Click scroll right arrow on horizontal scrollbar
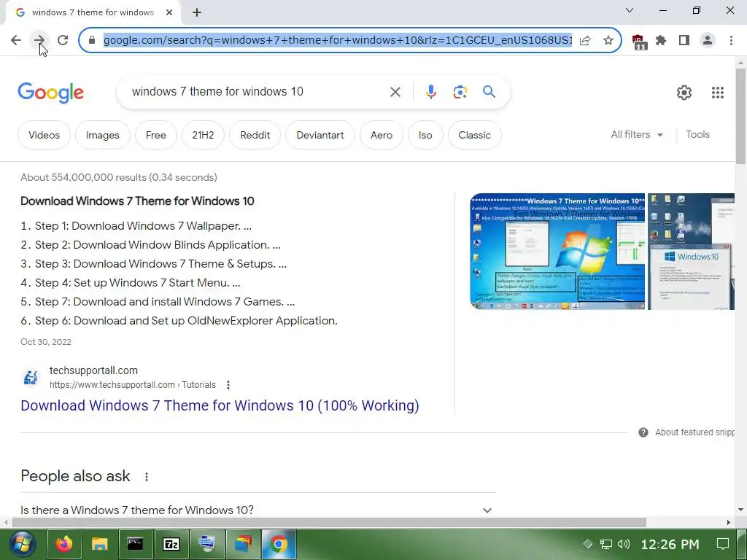This screenshot has height=560, width=747. coord(729,522)
